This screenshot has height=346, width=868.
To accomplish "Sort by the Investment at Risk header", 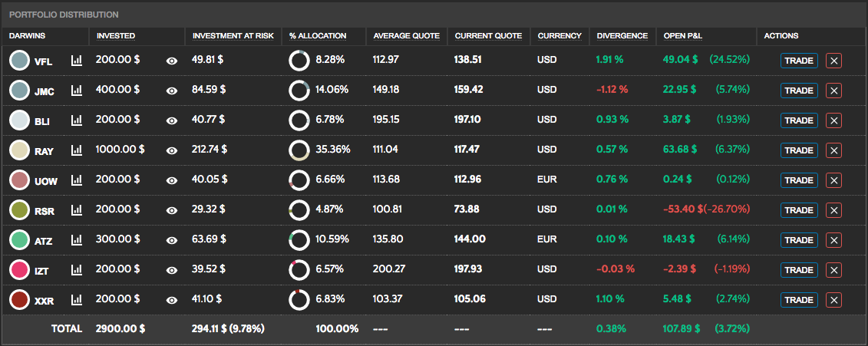I will coord(229,35).
